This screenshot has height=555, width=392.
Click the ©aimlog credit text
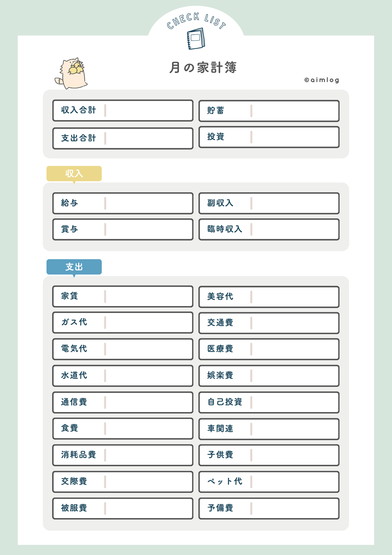click(x=322, y=80)
